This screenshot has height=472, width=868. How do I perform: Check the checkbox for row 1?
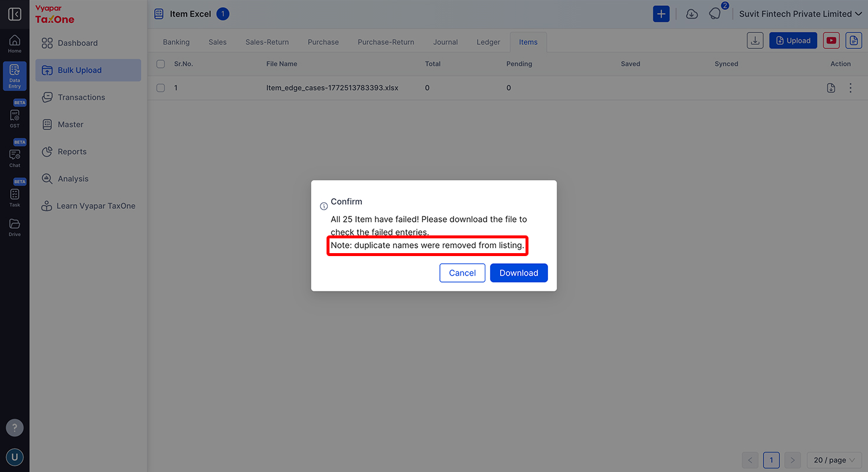point(161,88)
